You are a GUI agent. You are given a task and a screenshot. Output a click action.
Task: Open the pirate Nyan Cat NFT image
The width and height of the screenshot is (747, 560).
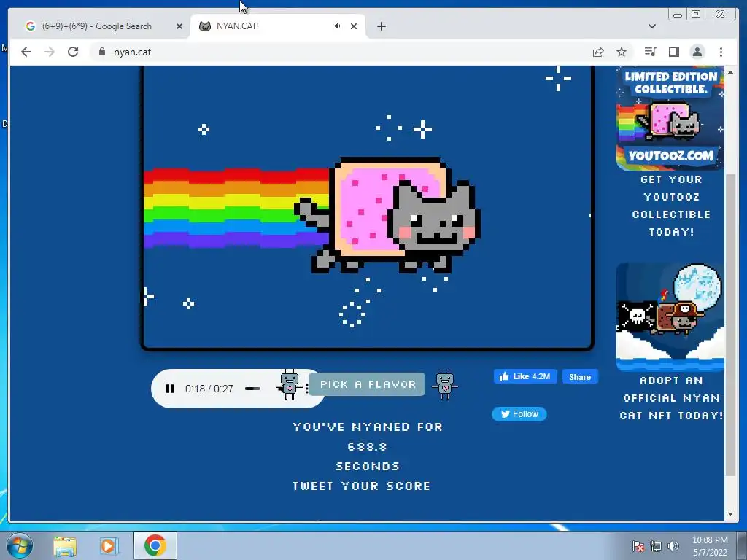[670, 316]
